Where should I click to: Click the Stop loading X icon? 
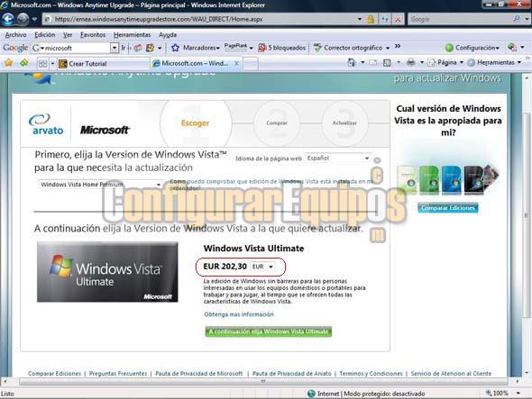(398, 19)
